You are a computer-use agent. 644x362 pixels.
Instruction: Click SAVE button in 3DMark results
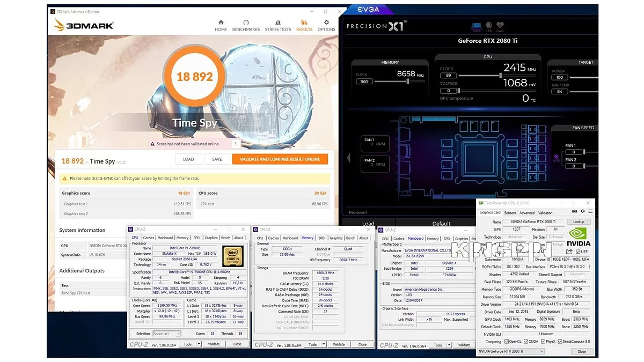coord(217,159)
